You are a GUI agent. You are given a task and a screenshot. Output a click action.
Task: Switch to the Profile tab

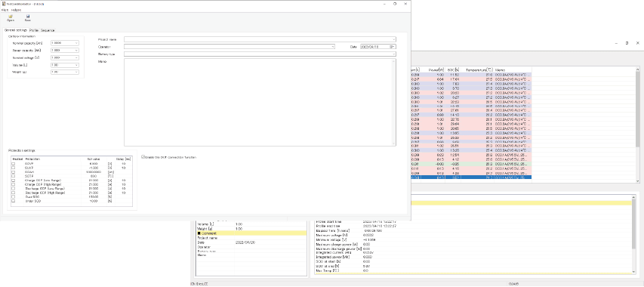pyautogui.click(x=34, y=30)
